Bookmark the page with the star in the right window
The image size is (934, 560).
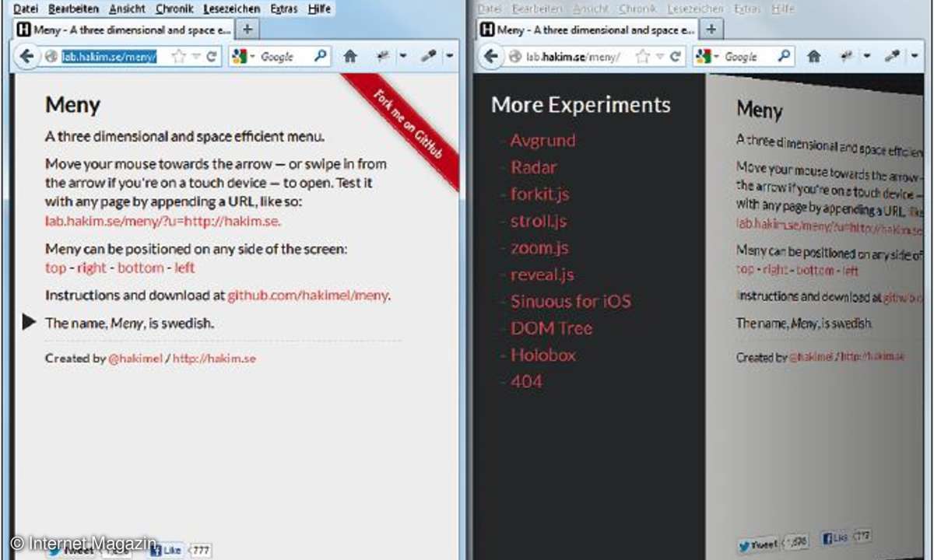[642, 57]
